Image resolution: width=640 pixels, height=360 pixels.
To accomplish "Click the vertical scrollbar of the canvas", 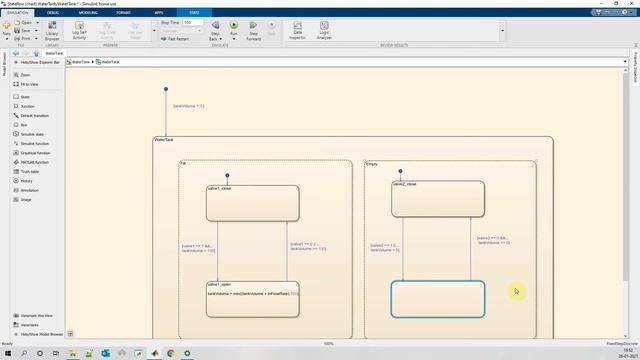I will [625, 177].
